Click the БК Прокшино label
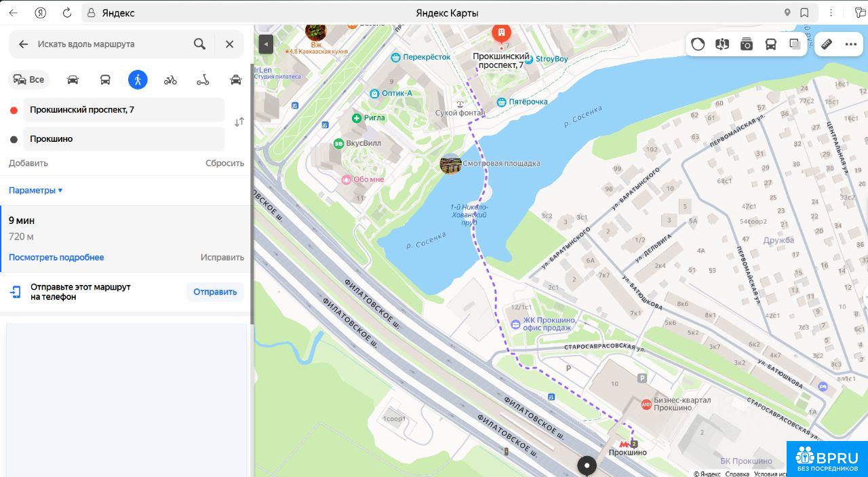Screen dimensions: 868x477 (x=746, y=461)
